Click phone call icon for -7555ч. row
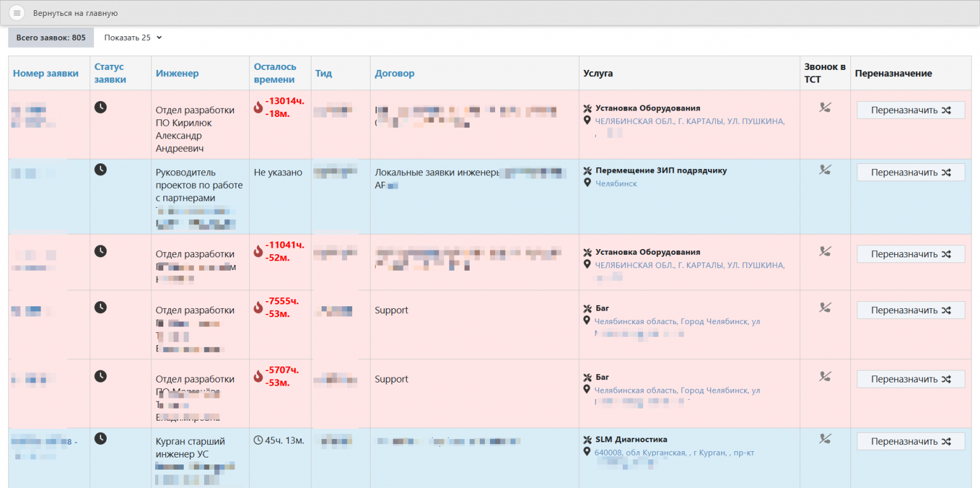This screenshot has height=488, width=980. click(x=825, y=308)
